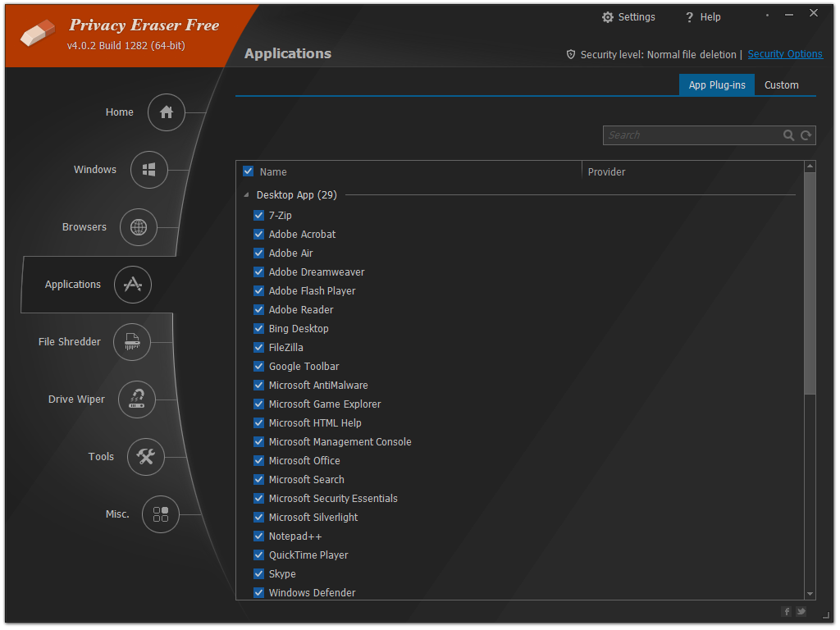Open the Browsers globe icon
This screenshot has height=630, width=840.
point(138,227)
